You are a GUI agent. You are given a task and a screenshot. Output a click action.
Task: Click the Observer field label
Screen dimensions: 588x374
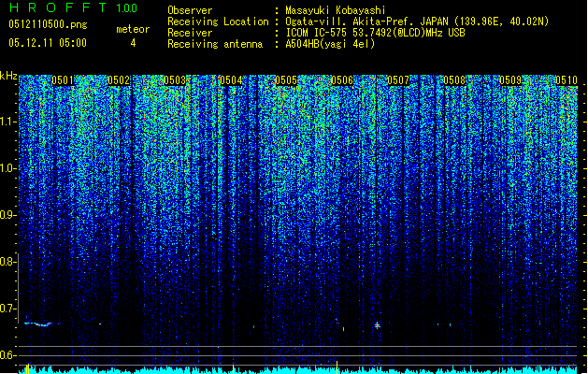pos(190,10)
